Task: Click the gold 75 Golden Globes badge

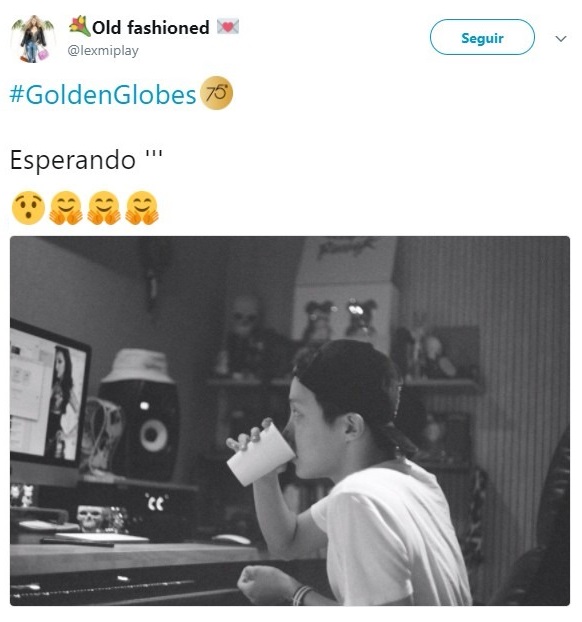Action: pyautogui.click(x=216, y=93)
